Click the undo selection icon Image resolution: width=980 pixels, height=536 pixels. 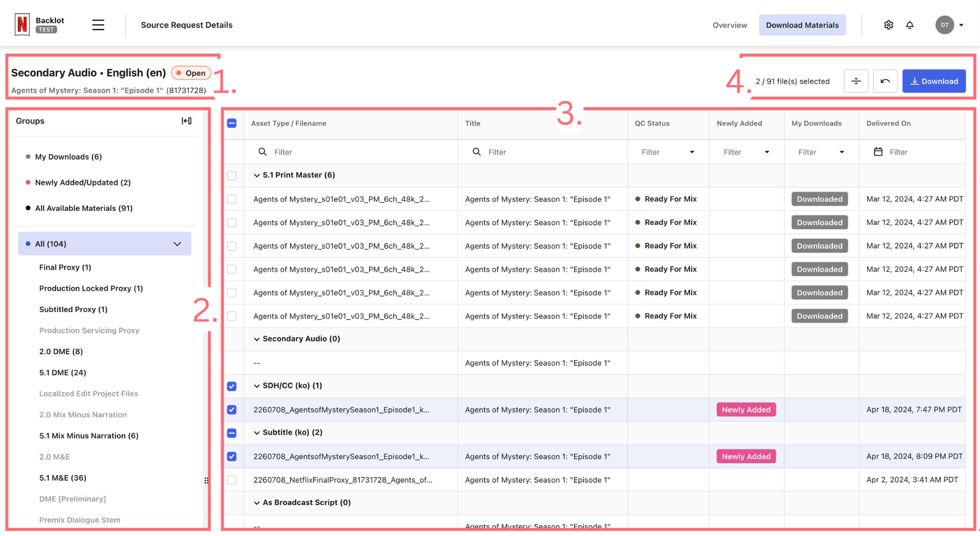[x=885, y=81]
